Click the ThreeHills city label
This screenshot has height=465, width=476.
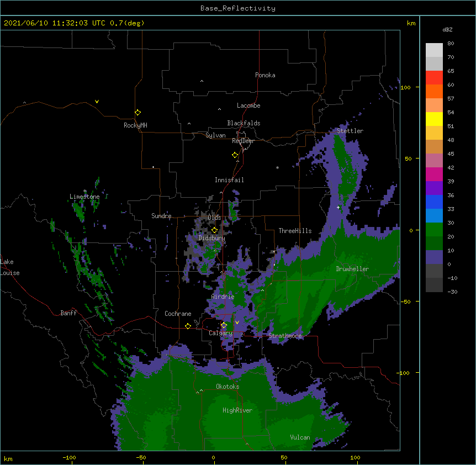pos(295,231)
